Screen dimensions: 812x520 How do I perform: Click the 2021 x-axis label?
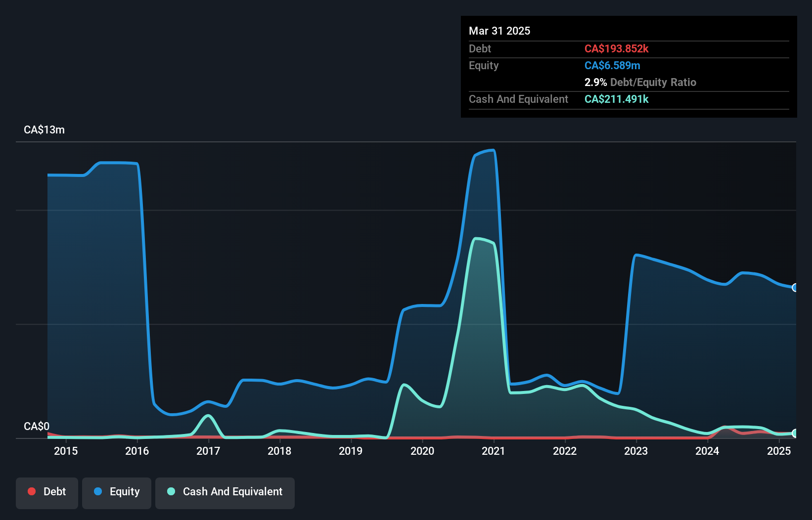[494, 451]
